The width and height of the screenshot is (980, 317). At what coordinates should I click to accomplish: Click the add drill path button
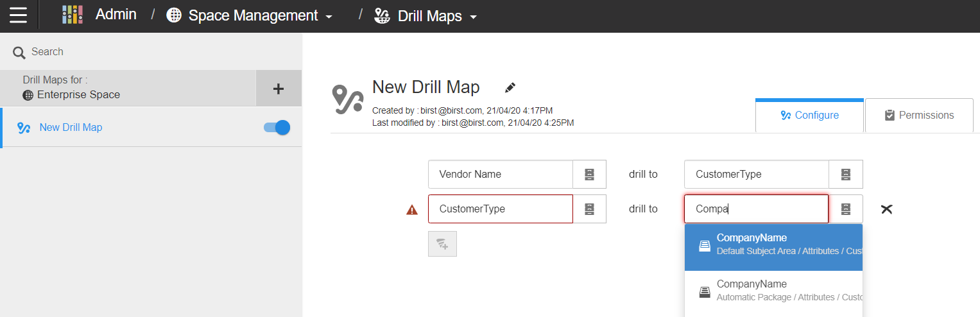(x=442, y=244)
